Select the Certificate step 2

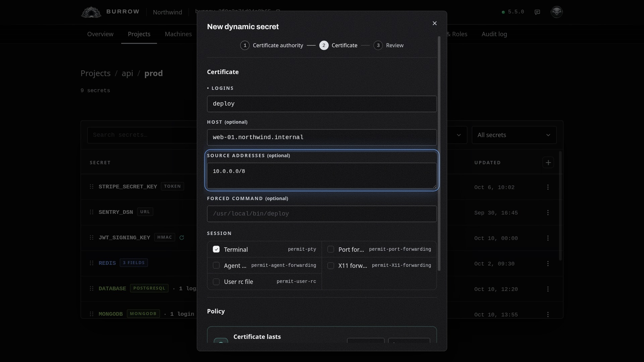(338, 45)
